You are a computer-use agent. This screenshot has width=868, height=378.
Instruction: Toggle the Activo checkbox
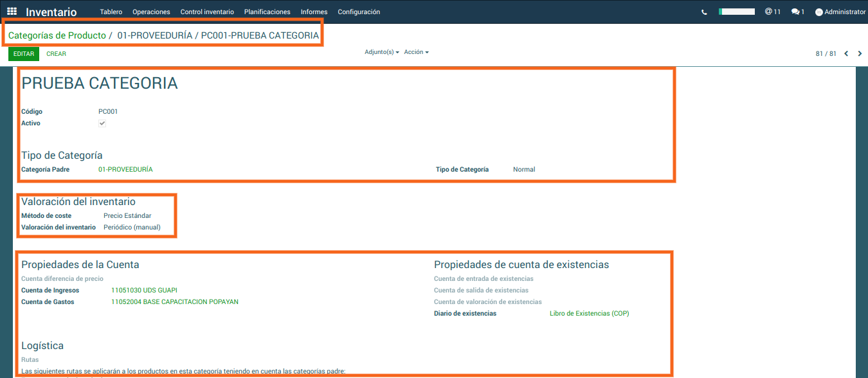pos(102,123)
